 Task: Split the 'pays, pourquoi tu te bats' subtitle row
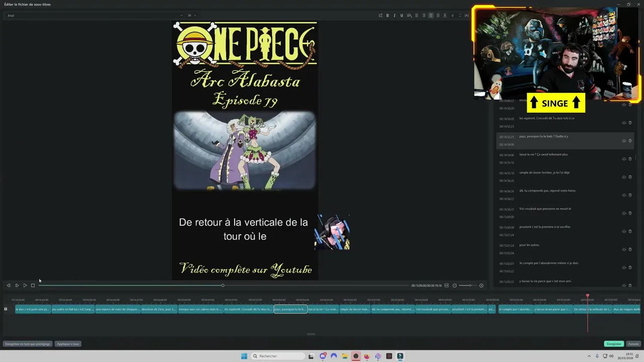(624, 141)
